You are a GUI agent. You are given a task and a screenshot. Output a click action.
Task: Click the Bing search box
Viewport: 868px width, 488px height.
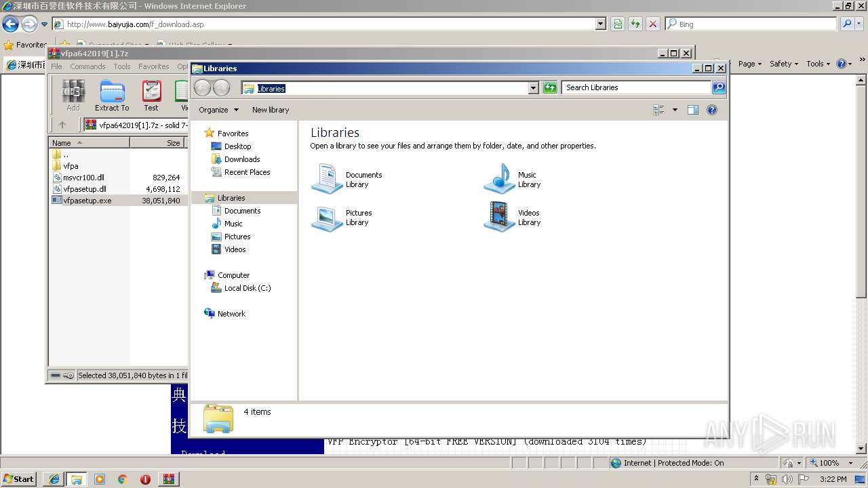pyautogui.click(x=751, y=24)
